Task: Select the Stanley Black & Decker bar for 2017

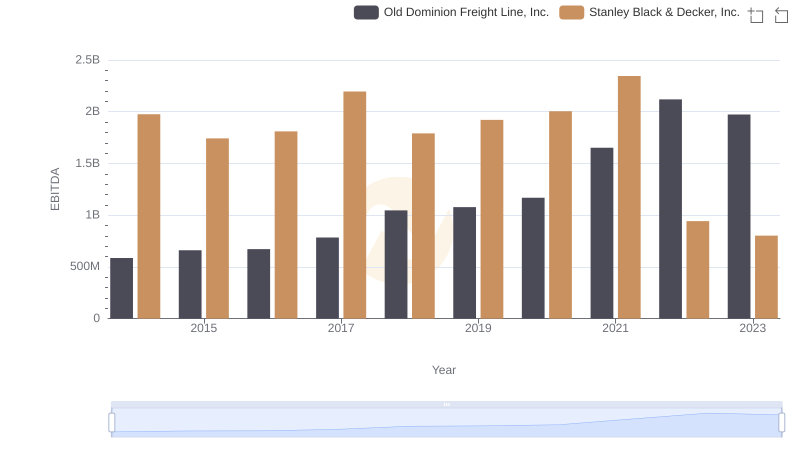Action: pos(355,205)
